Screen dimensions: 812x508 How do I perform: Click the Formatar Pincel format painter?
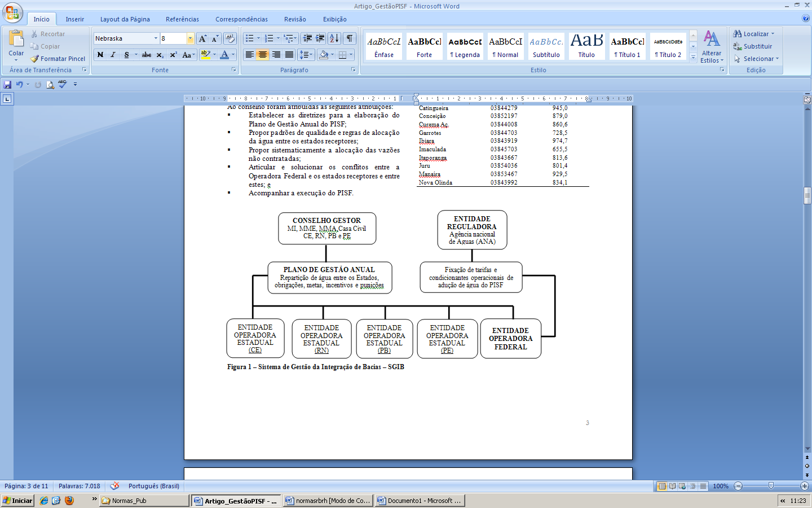[58, 59]
